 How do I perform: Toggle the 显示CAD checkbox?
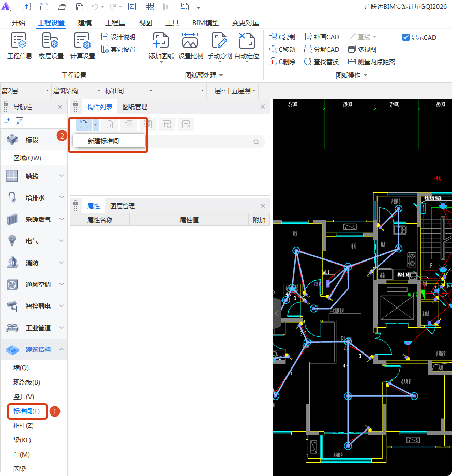(x=406, y=37)
